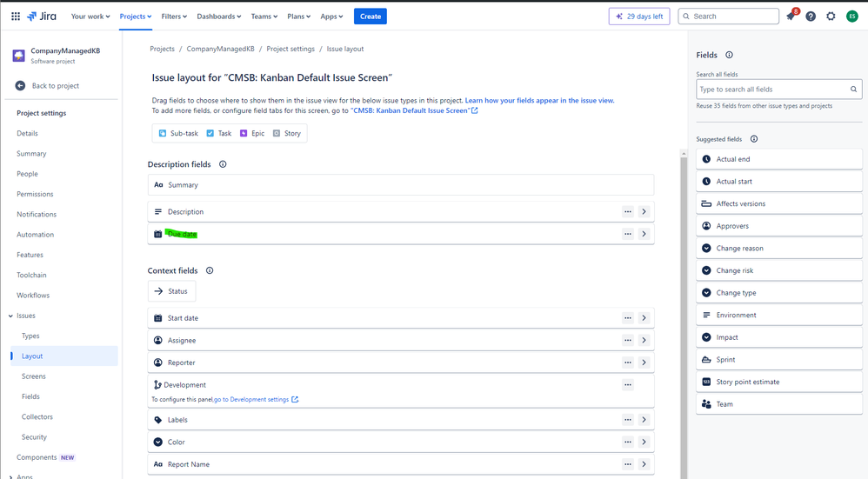This screenshot has height=479, width=868.
Task: Open the Jira app switcher grid icon
Action: click(16, 17)
